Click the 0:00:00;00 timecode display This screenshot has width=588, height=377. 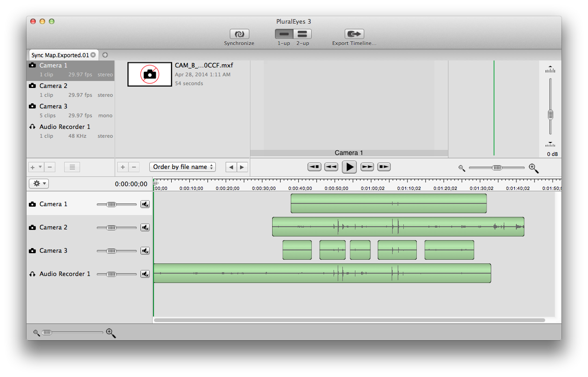(131, 184)
